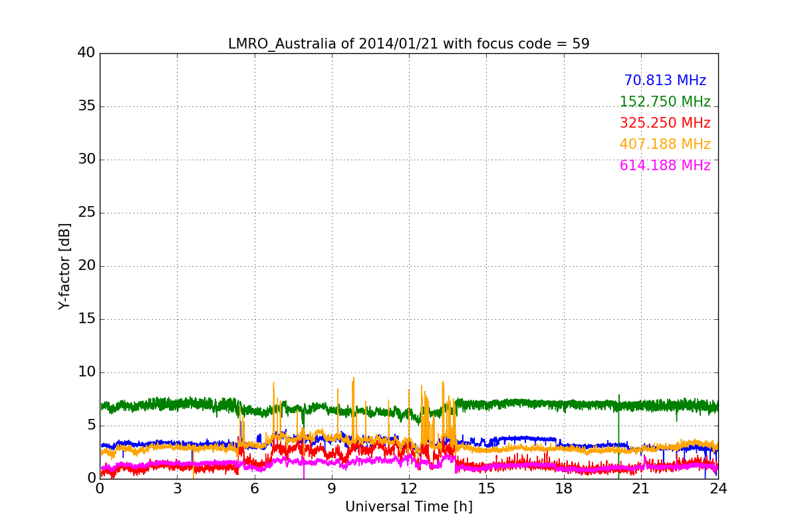Screen dimensions: 798x532
Task: Select the 70.813 MHz legend label
Action: [x=665, y=80]
